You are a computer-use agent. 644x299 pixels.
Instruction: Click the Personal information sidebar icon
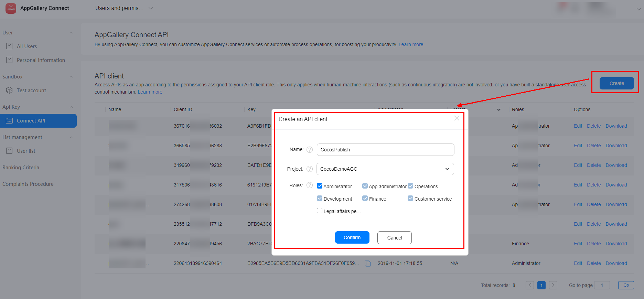tap(9, 60)
